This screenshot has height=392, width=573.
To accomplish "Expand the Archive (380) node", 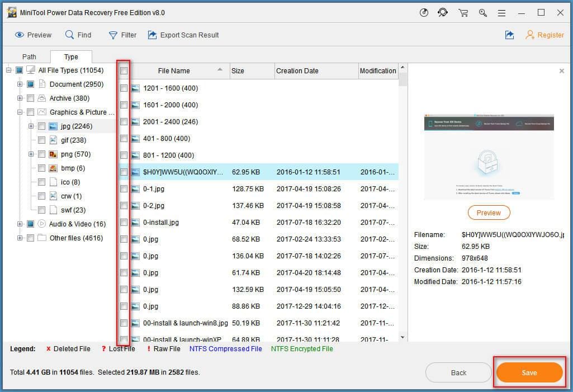I will (20, 98).
